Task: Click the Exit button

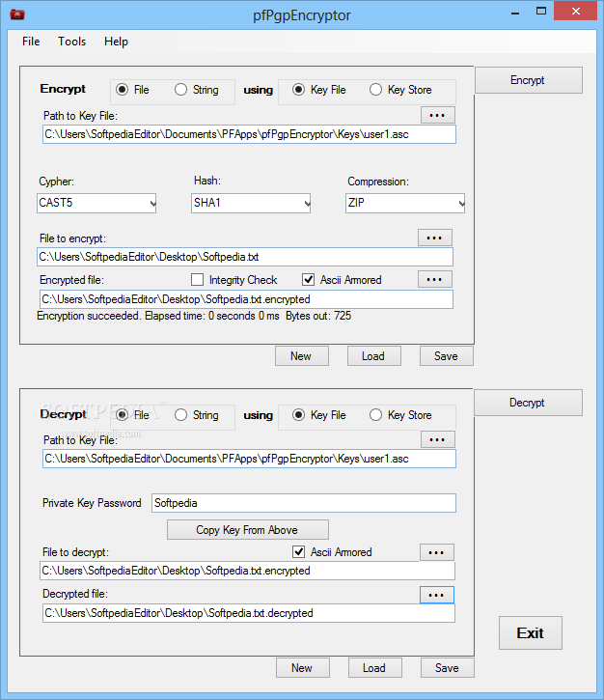Action: coord(530,633)
